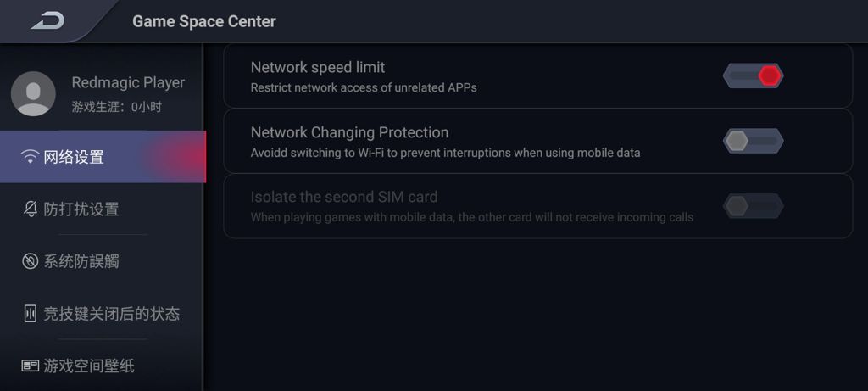868x391 pixels.
Task: Click the Redmagic Player avatar icon
Action: 33,93
